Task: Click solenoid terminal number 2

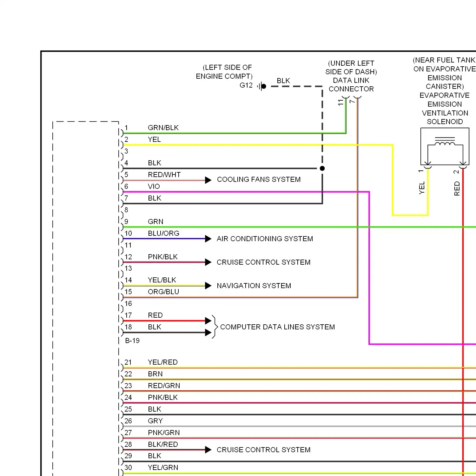Action: 456,172
